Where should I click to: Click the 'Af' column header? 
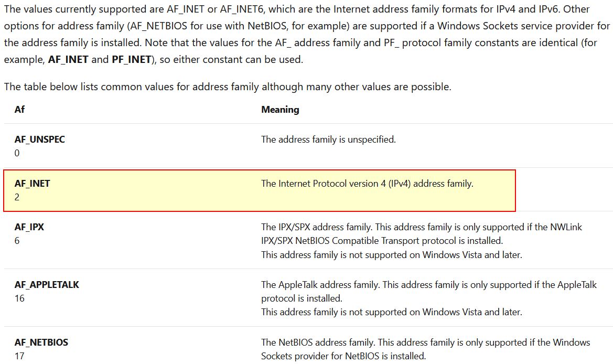19,110
